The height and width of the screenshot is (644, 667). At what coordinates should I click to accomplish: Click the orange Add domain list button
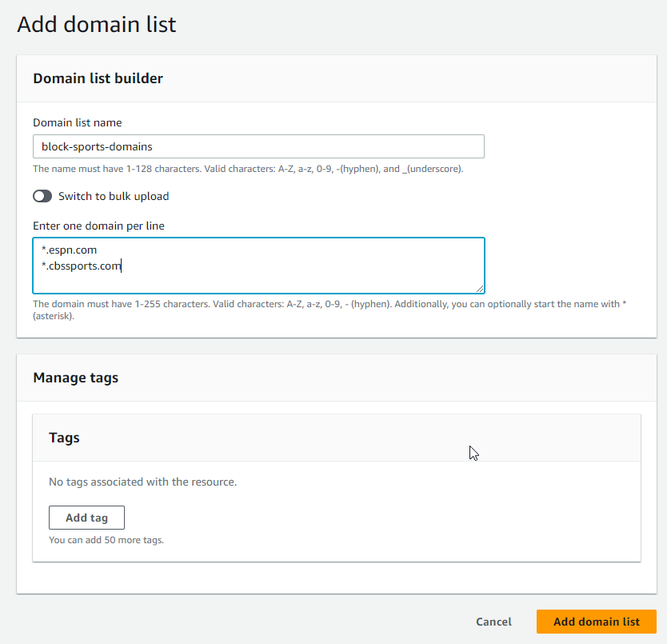click(597, 622)
